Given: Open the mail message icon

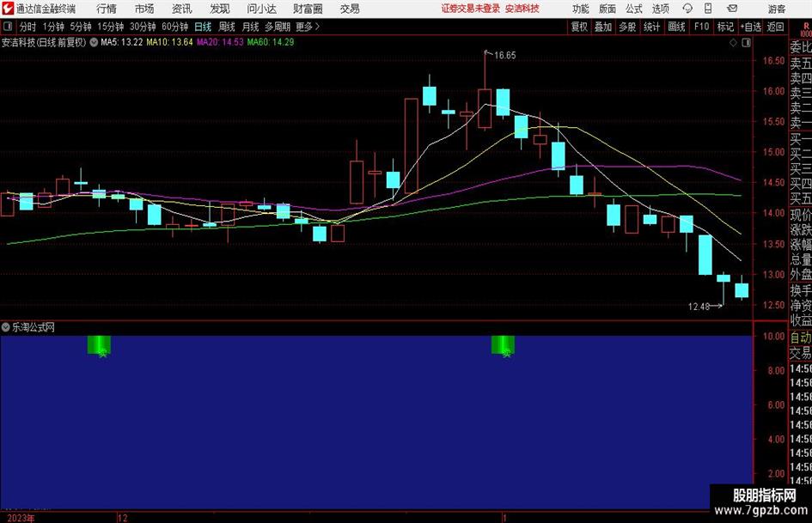Looking at the screenshot, I should click(x=732, y=9).
